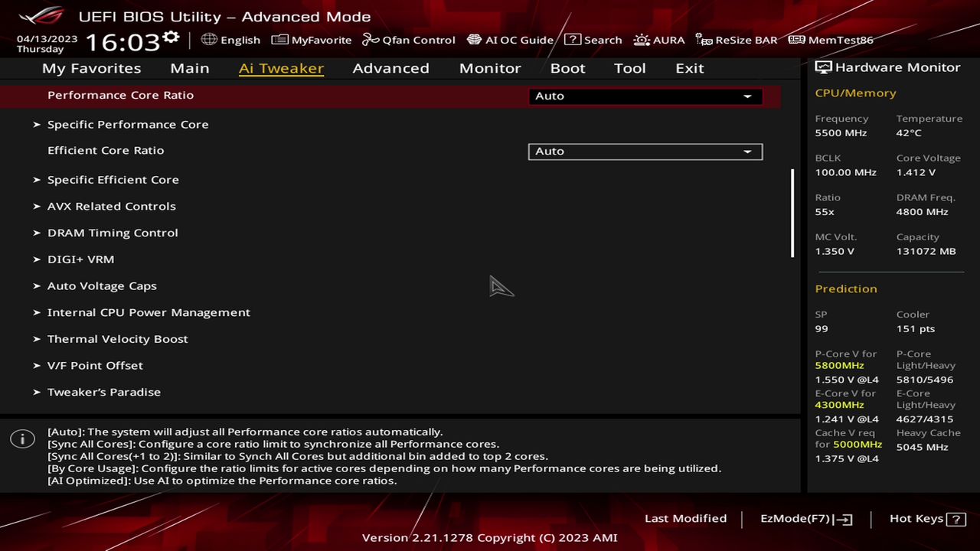
Task: Click Last Modified button
Action: coord(685,519)
